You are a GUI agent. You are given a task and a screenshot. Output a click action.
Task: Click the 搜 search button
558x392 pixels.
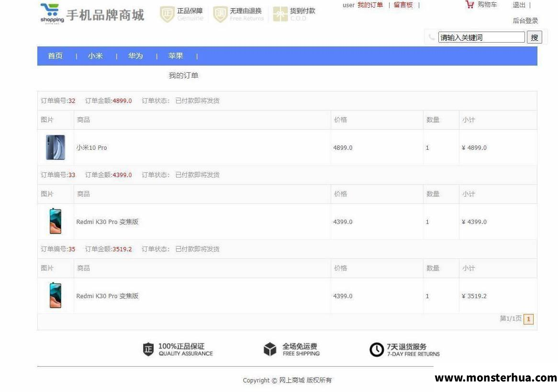point(535,37)
